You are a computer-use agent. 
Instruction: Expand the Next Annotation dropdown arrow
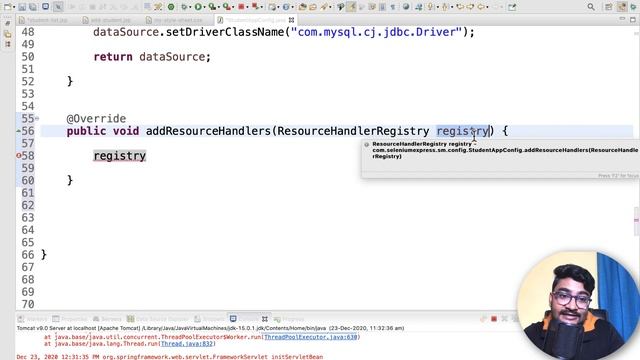438,7
